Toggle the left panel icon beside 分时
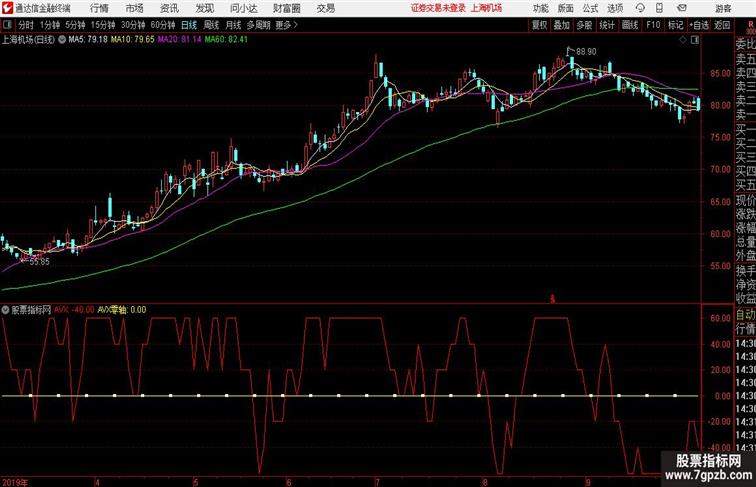The width and height of the screenshot is (756, 487). 7,25
